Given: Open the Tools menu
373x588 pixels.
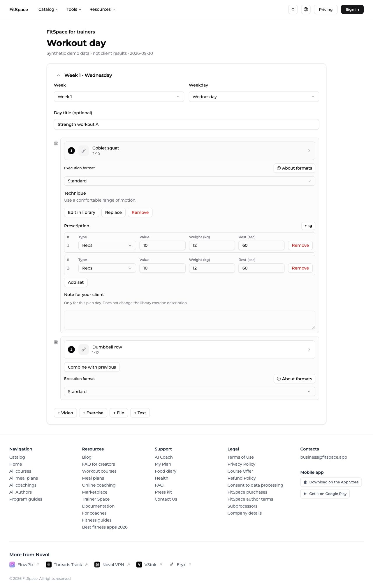Looking at the screenshot, I should point(74,9).
